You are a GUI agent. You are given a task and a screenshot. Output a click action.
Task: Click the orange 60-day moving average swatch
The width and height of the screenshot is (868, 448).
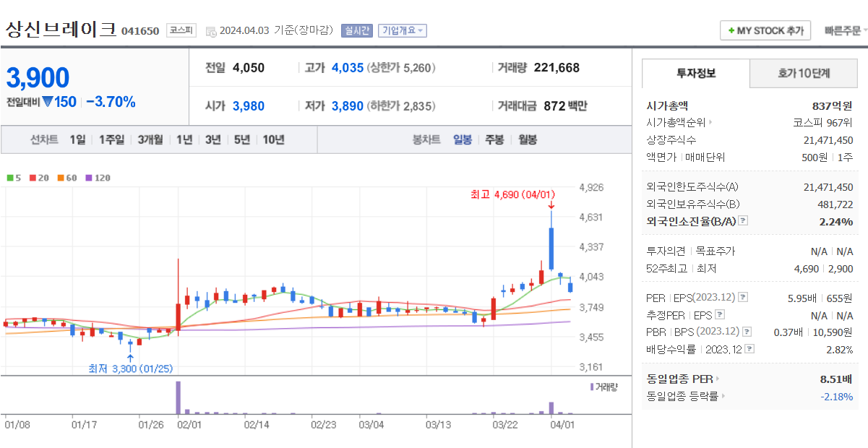pos(60,177)
